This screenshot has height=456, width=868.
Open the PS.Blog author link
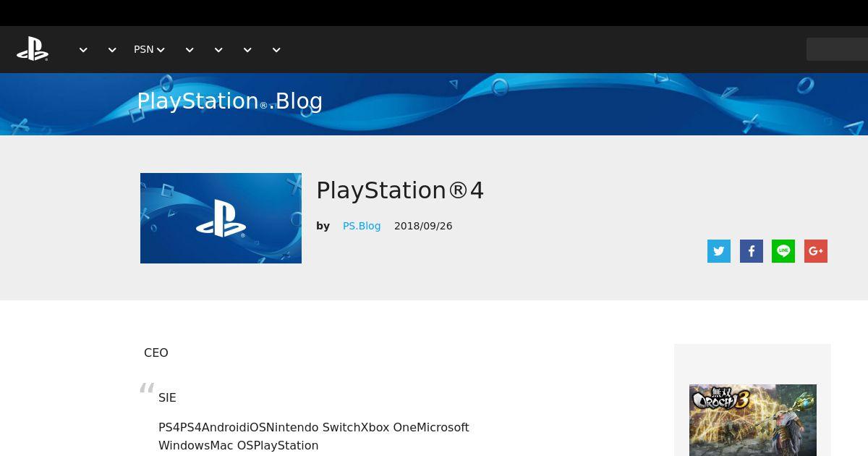(362, 226)
